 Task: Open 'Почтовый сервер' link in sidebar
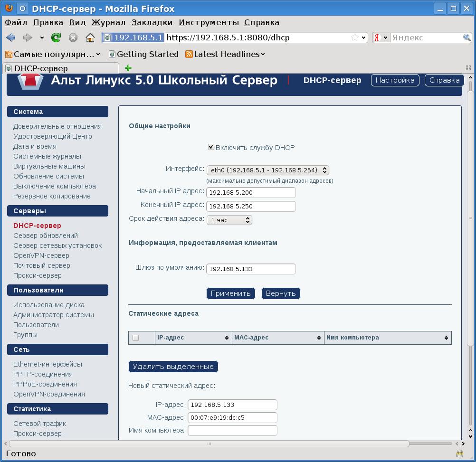(x=42, y=265)
